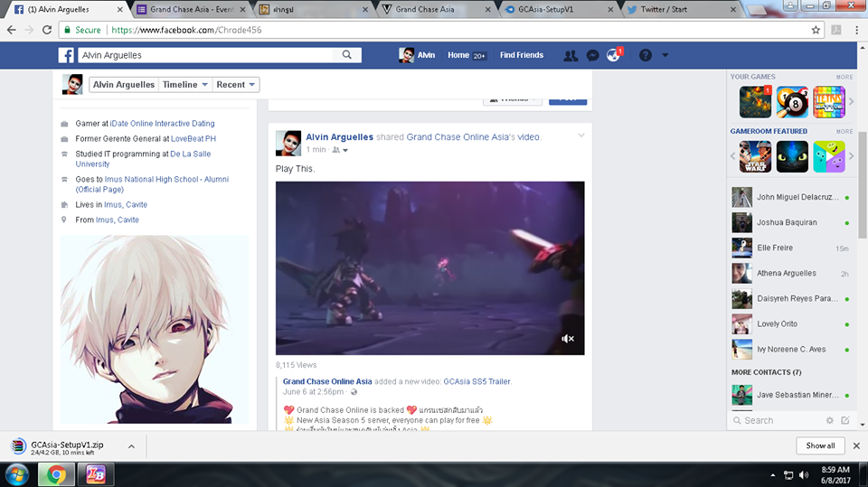Open the anime profile picture thumbnail

pos(155,330)
